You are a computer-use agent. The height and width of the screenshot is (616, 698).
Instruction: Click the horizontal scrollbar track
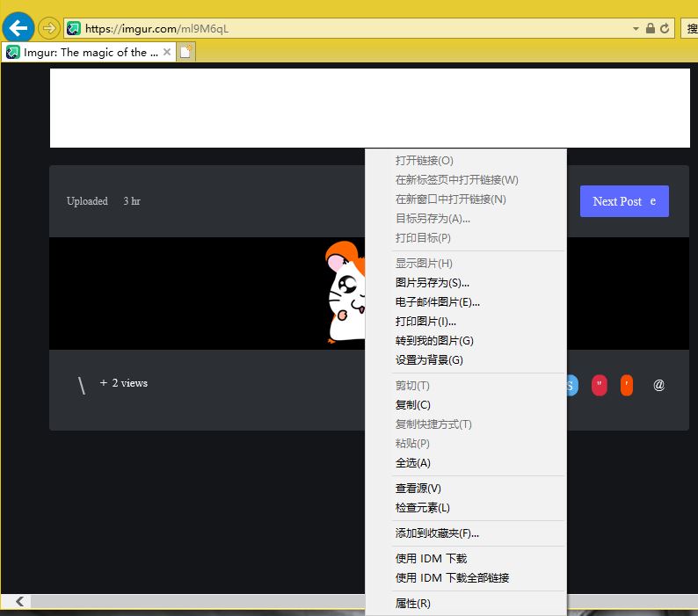point(198,601)
